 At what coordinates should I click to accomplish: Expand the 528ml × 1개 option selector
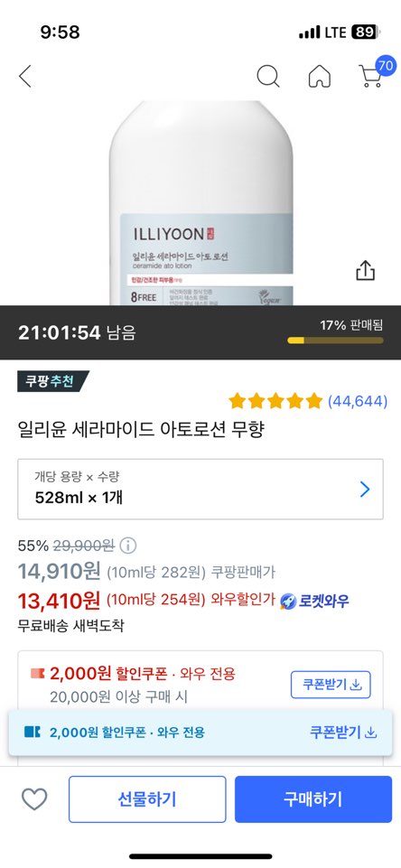200,490
